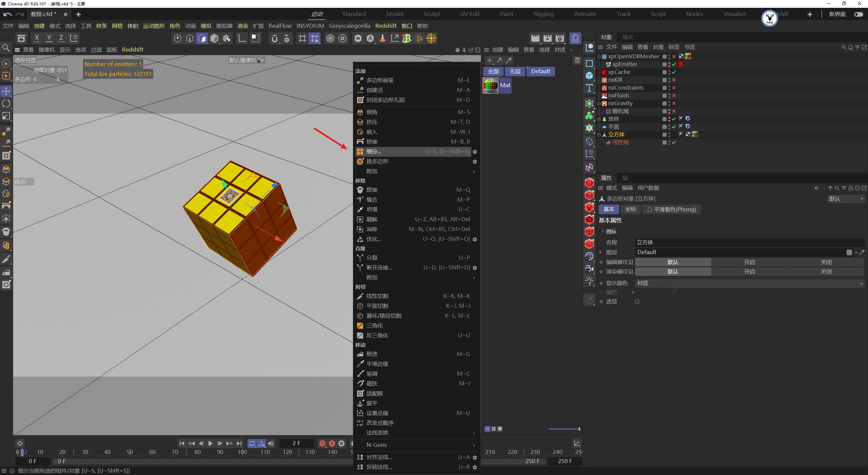Open the 渲染 menu in the menu bar
The image size is (868, 475).
(x=243, y=26)
